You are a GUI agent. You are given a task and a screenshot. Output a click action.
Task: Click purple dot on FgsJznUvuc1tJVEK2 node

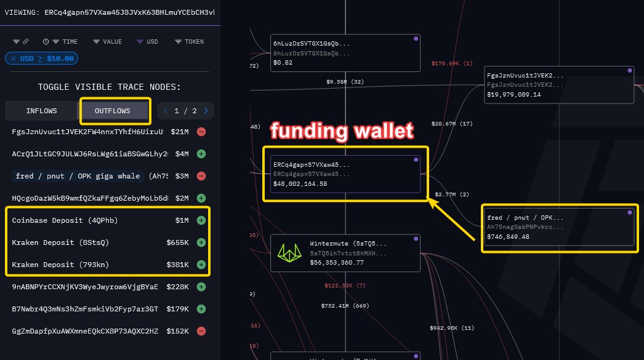click(x=630, y=71)
